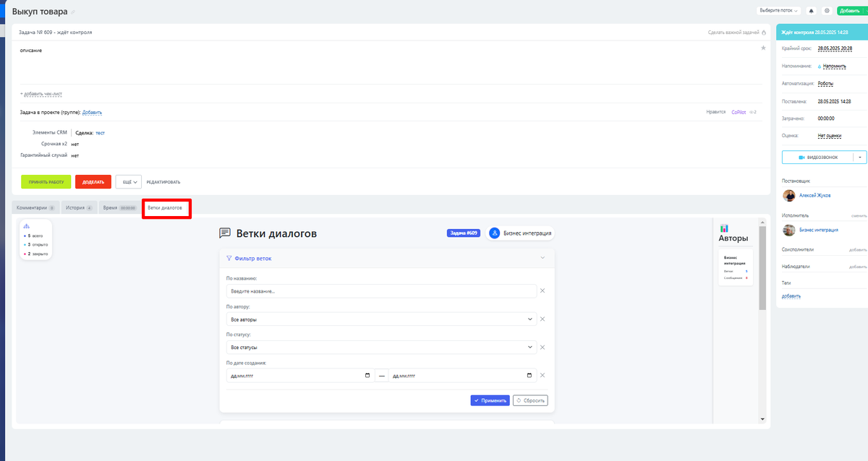Click добавить under Теги
This screenshot has width=868, height=461.
click(791, 296)
